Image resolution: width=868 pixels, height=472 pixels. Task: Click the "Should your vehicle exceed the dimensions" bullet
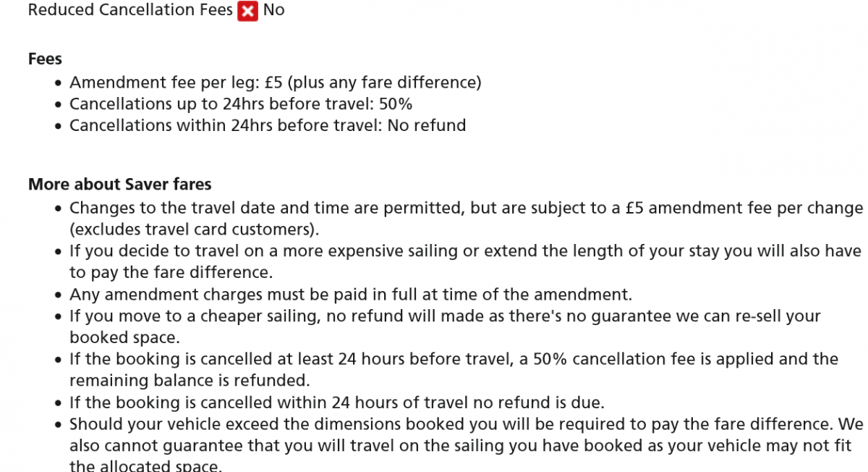point(466,423)
